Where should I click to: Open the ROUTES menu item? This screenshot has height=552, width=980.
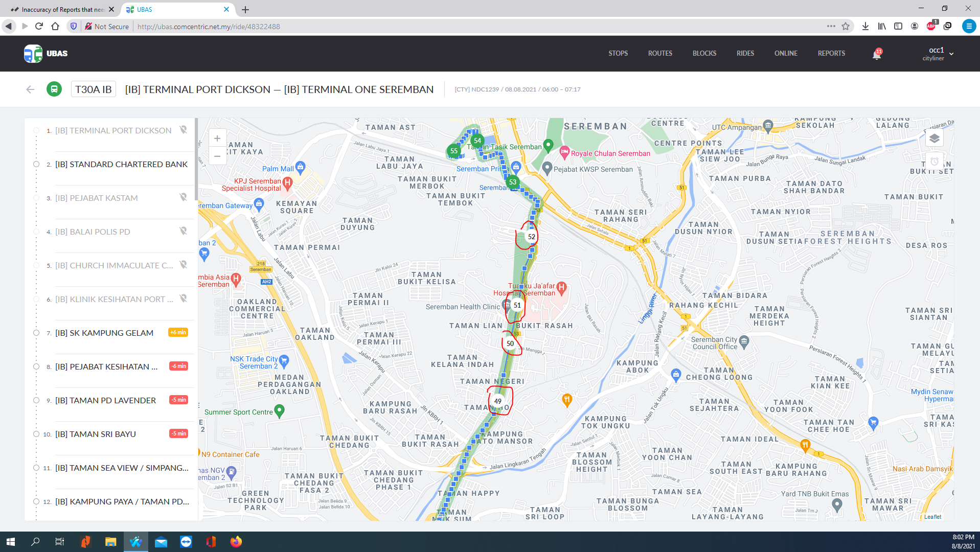tap(660, 54)
